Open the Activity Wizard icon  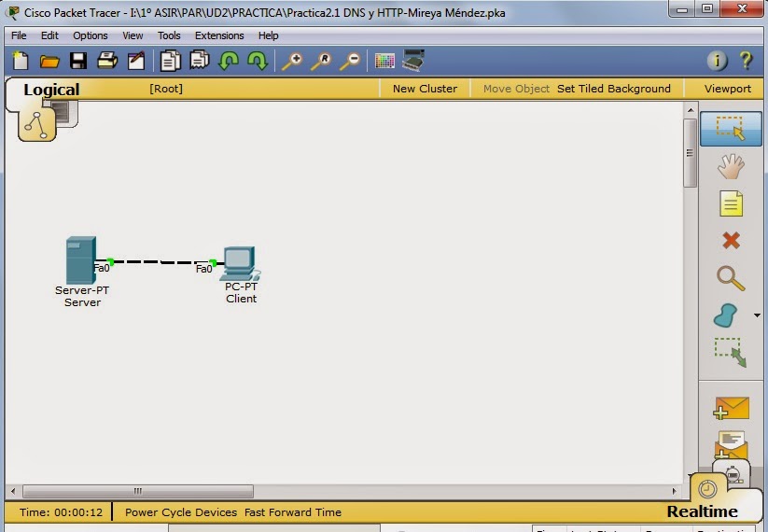coord(136,61)
